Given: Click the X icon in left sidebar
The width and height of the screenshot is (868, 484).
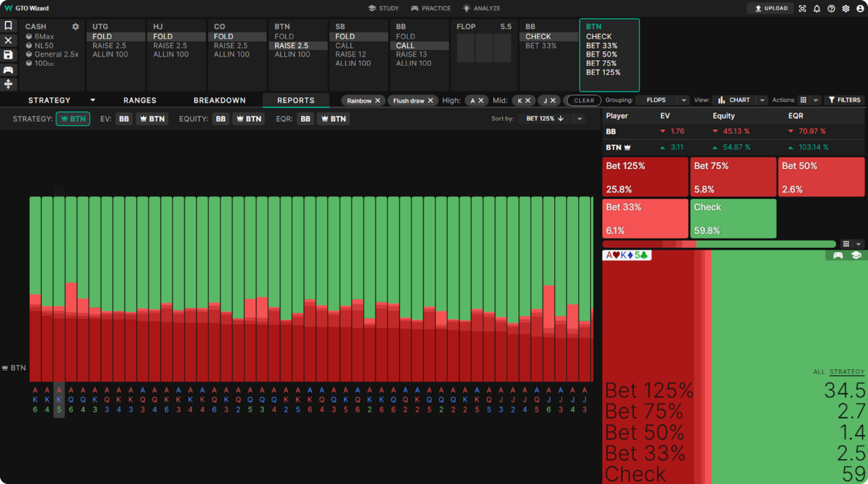Looking at the screenshot, I should (8, 41).
